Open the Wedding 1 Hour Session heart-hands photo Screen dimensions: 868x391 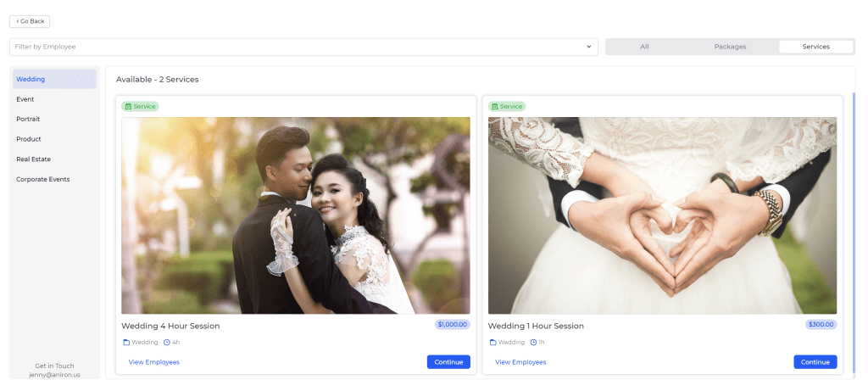click(x=662, y=215)
